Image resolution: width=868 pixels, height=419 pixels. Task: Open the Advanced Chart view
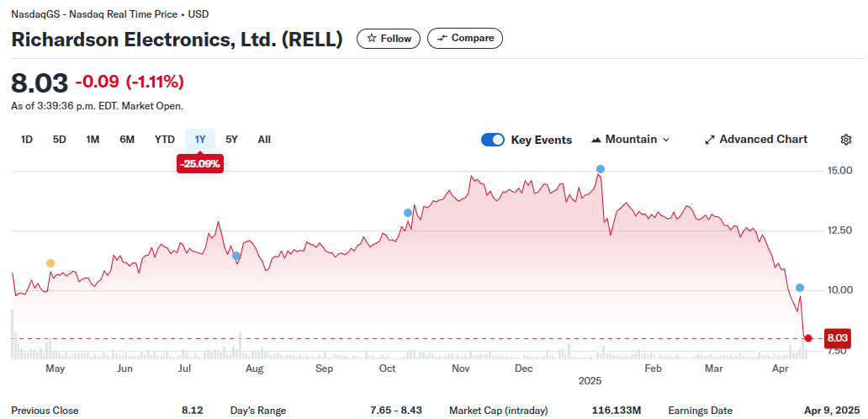coord(755,140)
